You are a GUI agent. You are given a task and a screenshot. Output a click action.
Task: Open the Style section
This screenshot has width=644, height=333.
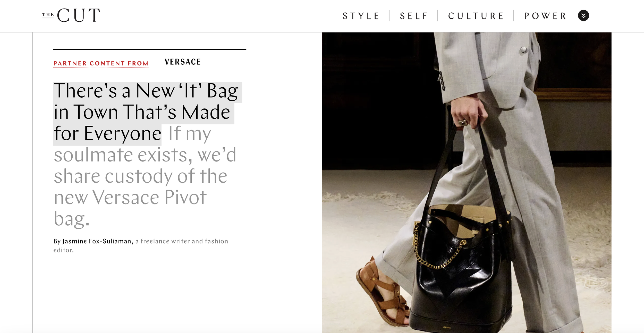click(x=361, y=16)
